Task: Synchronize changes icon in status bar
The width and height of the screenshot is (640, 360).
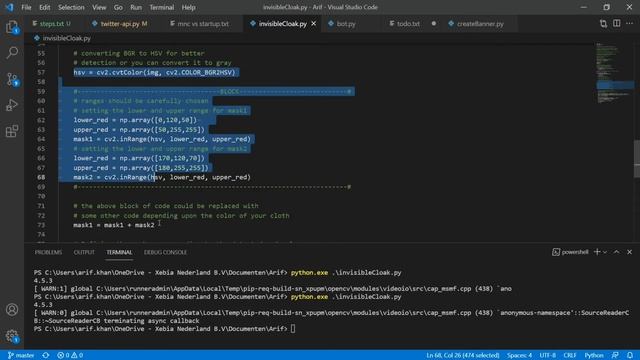Action: pos(46,355)
